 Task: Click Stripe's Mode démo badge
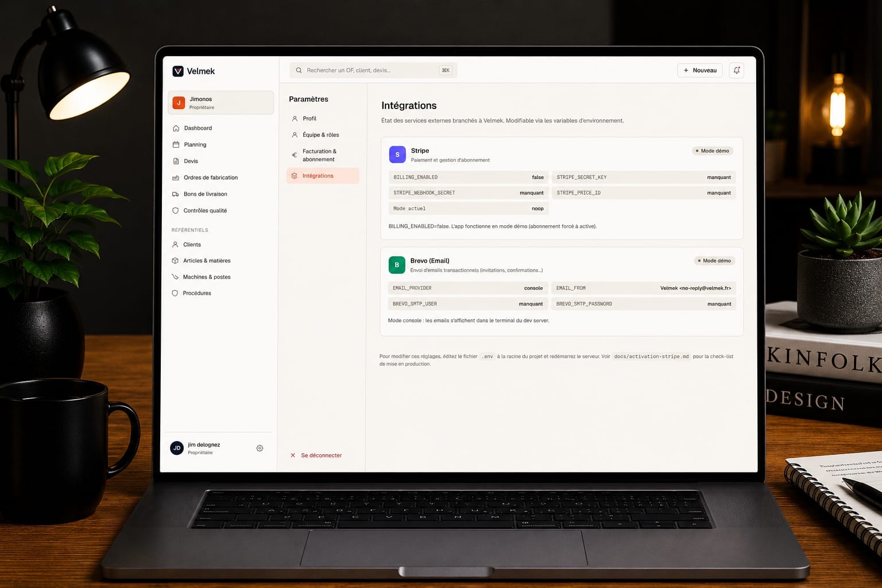pos(712,151)
